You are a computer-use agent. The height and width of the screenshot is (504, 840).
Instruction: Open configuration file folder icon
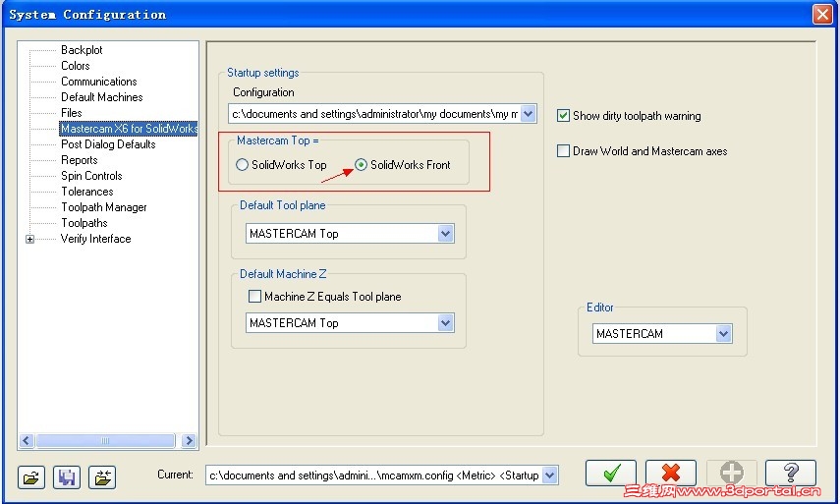click(31, 476)
